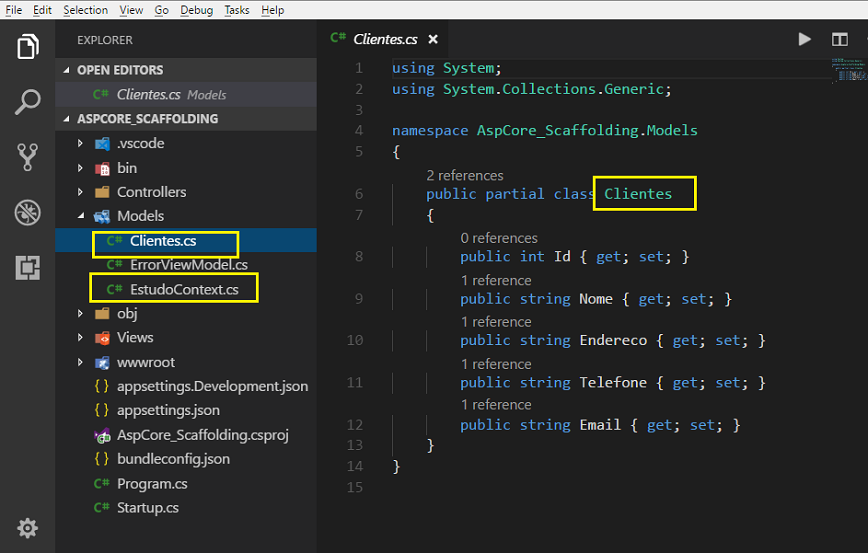This screenshot has height=553, width=868.
Task: Open the Help menu
Action: point(272,10)
